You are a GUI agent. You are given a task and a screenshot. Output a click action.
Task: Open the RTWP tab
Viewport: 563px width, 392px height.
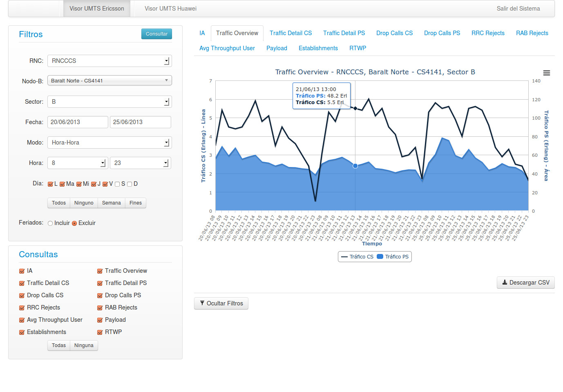357,48
